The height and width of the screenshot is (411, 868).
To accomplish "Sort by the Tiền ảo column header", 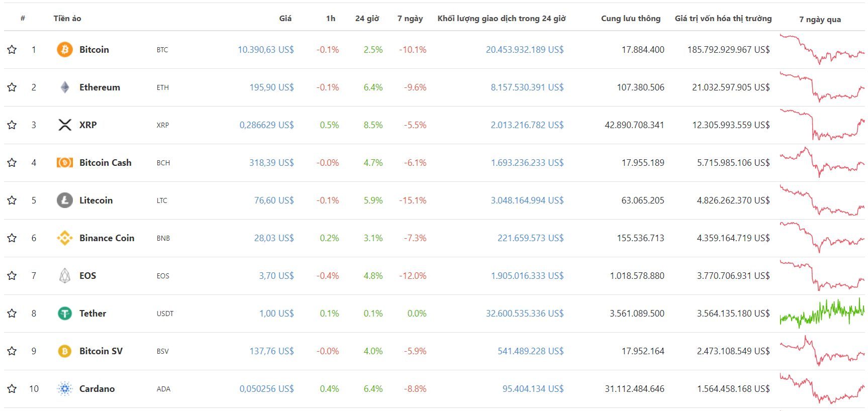I will tap(67, 18).
